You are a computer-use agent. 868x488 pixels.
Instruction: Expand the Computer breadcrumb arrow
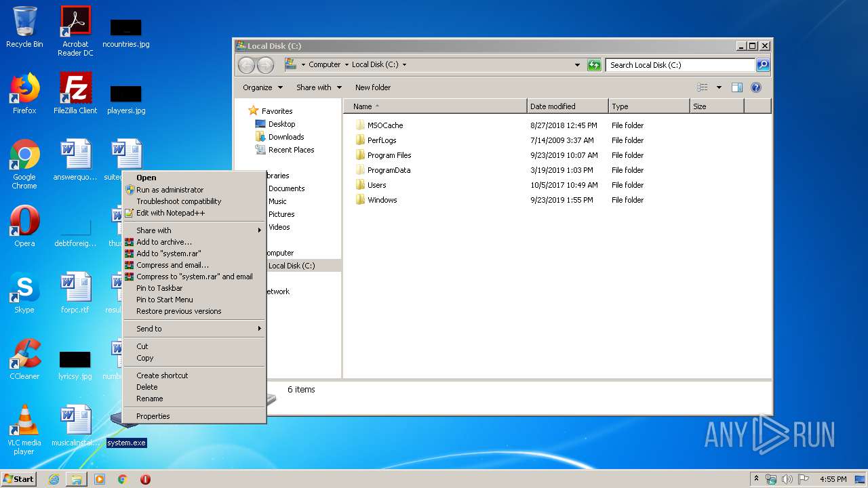[346, 65]
